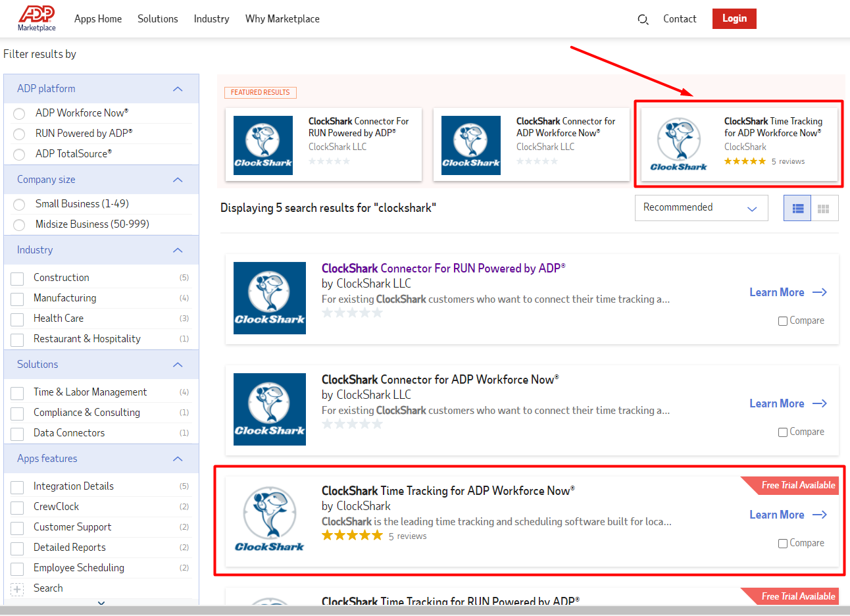Screen dimensions: 850x616
Task: Click the ADP Marketplace logo
Action: tap(36, 18)
